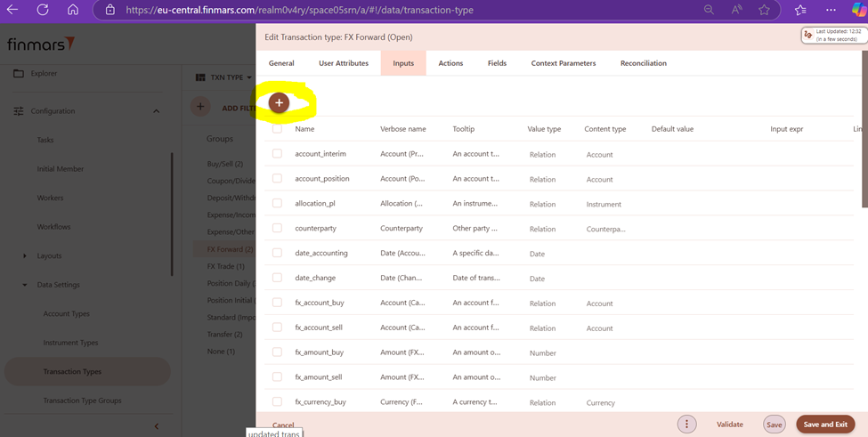
Task: Check the date_accounting row checkbox
Action: pyautogui.click(x=278, y=253)
